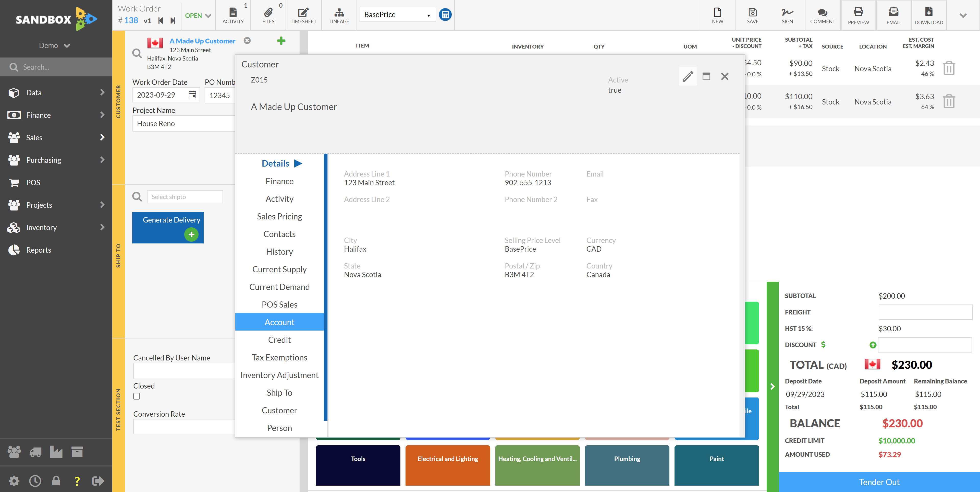Delete the $90.00 line item
The width and height of the screenshot is (980, 492).
point(949,68)
